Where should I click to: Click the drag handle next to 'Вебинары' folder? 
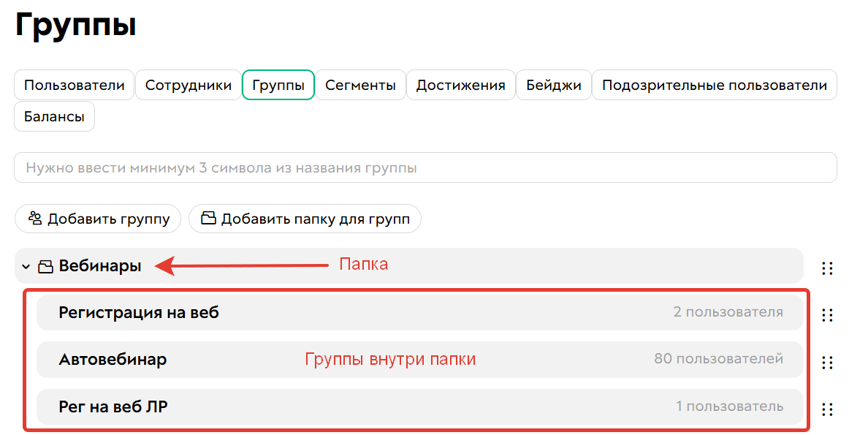pyautogui.click(x=828, y=268)
